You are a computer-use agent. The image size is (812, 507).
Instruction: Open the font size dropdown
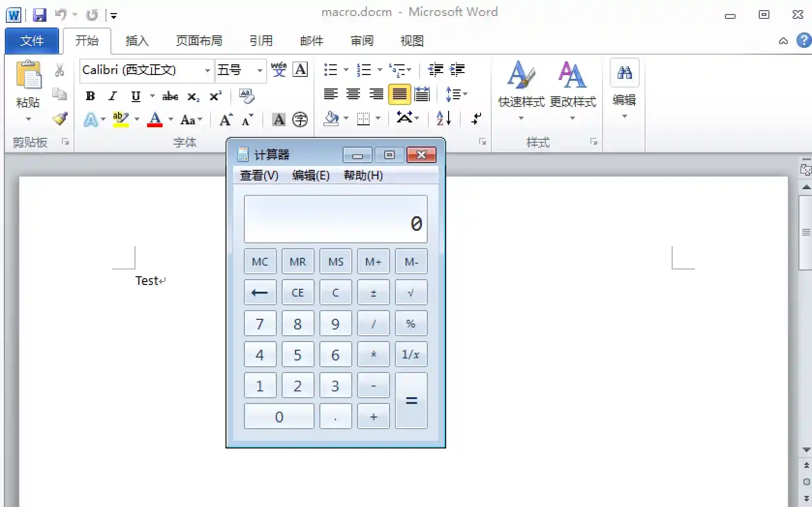(260, 70)
